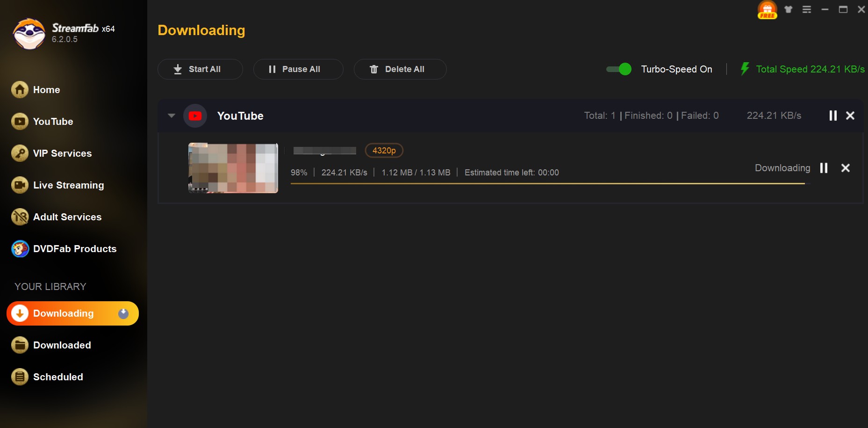Click the DVDFab Products icon

[20, 248]
